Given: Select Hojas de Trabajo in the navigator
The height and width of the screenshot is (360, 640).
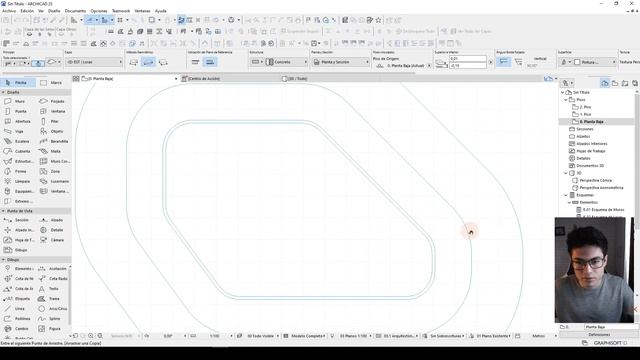Looking at the screenshot, I should coord(587,151).
